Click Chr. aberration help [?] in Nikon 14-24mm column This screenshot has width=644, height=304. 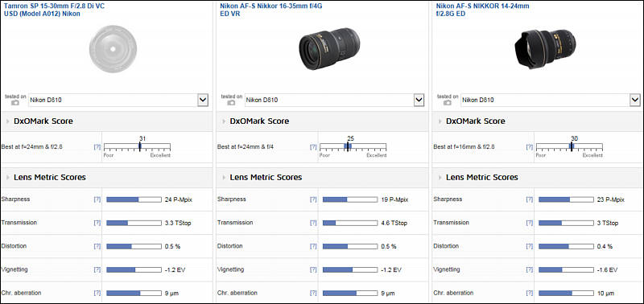click(x=529, y=293)
